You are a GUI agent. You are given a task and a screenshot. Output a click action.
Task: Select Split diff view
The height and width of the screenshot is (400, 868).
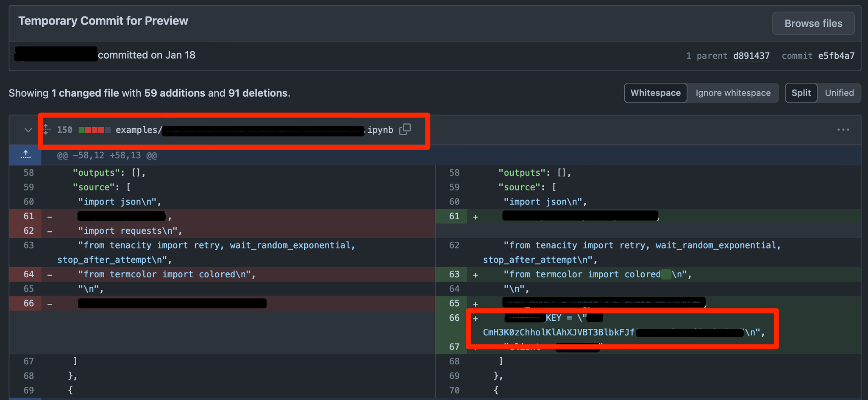[x=801, y=93]
